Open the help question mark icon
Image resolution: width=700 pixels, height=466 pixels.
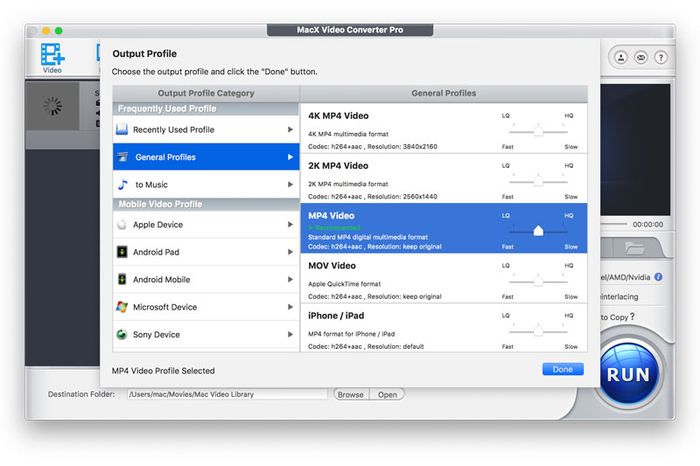pos(661,58)
